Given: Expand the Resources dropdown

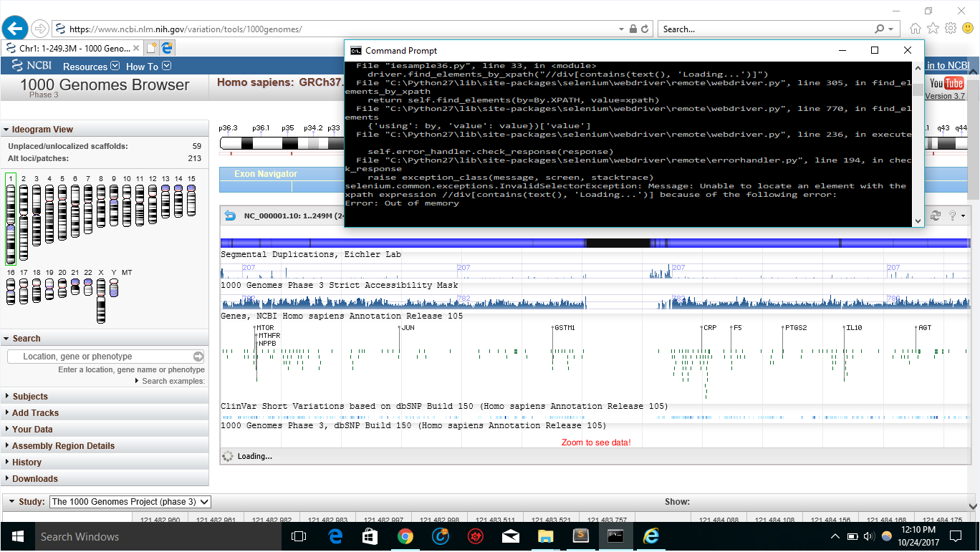Looking at the screenshot, I should pos(90,66).
